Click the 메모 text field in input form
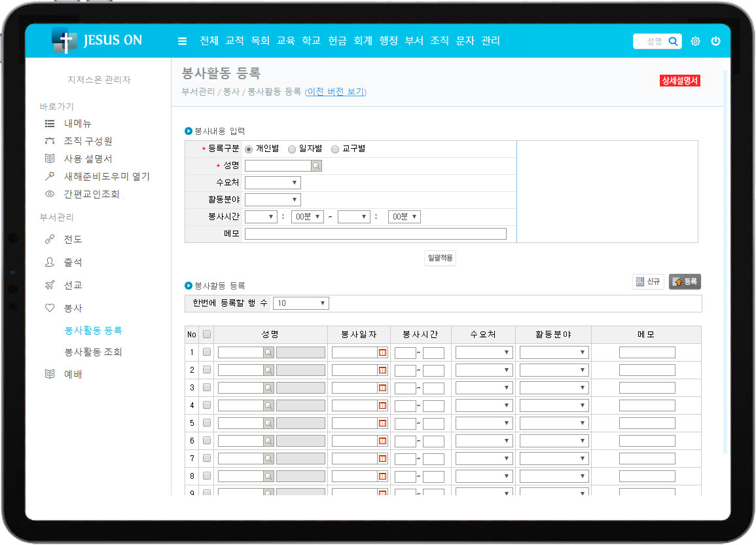 click(375, 234)
